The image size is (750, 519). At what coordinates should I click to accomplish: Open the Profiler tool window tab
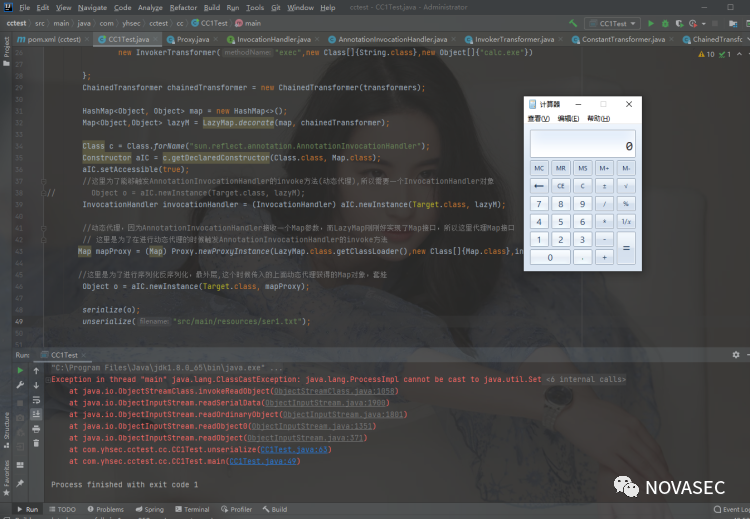tap(236, 509)
